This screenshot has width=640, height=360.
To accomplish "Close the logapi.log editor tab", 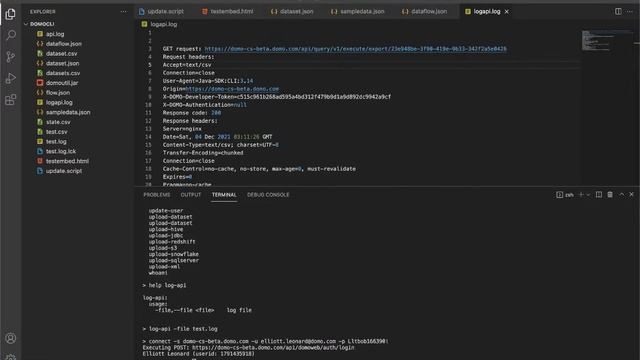I will point(507,11).
